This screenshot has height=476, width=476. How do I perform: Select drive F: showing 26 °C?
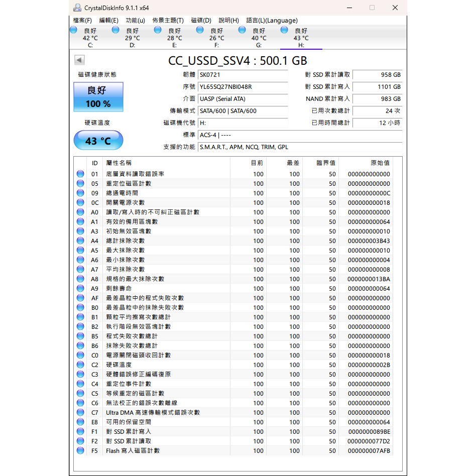pos(216,38)
